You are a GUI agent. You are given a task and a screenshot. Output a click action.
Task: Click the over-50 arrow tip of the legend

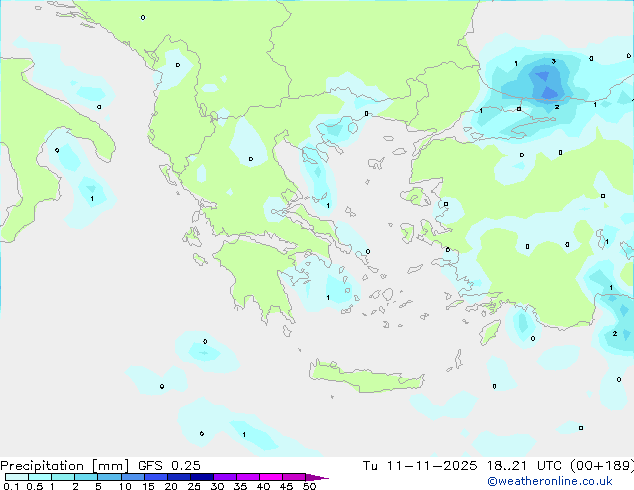(x=317, y=478)
